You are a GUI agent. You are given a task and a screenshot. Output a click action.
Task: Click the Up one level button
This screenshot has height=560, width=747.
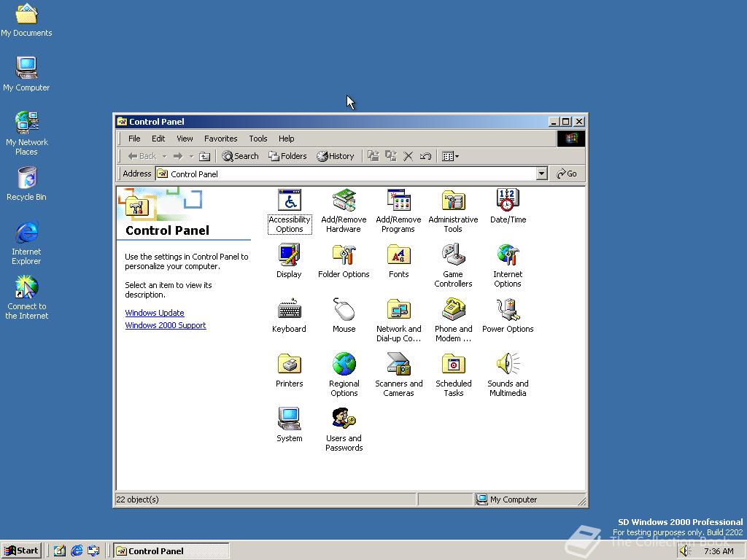[x=204, y=156]
